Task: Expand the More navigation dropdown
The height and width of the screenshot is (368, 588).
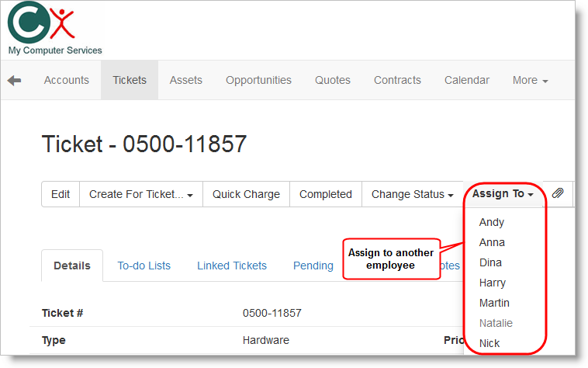Action: 531,81
